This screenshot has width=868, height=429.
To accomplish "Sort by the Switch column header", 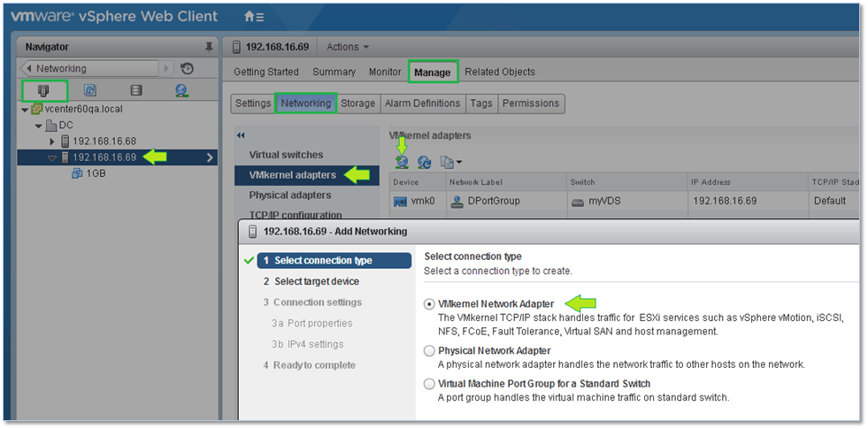I will tap(626, 182).
